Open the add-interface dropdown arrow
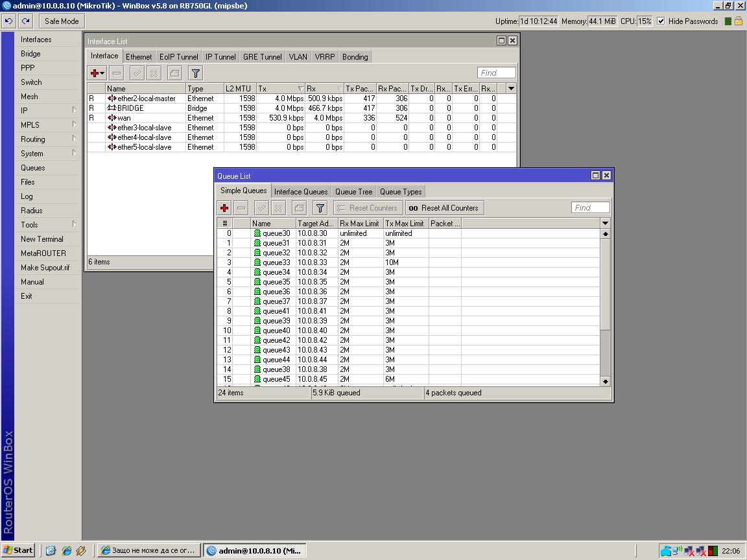The height and width of the screenshot is (560, 747). (x=102, y=73)
